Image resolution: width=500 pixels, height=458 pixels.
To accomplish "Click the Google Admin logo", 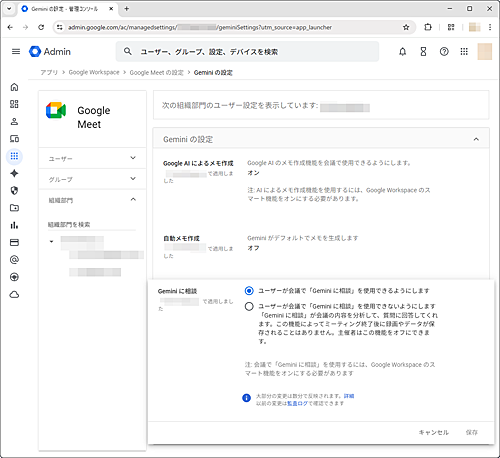I will coord(50,52).
